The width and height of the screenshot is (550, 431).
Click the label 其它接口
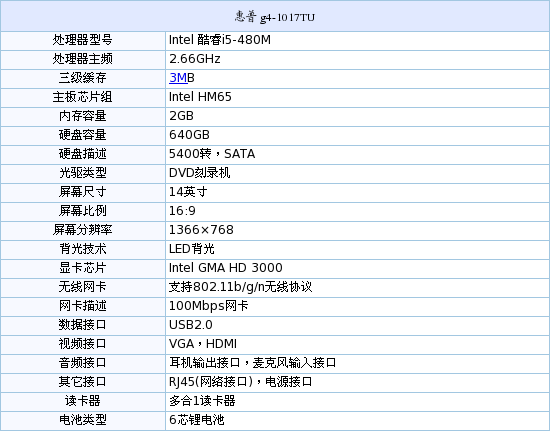(x=82, y=382)
